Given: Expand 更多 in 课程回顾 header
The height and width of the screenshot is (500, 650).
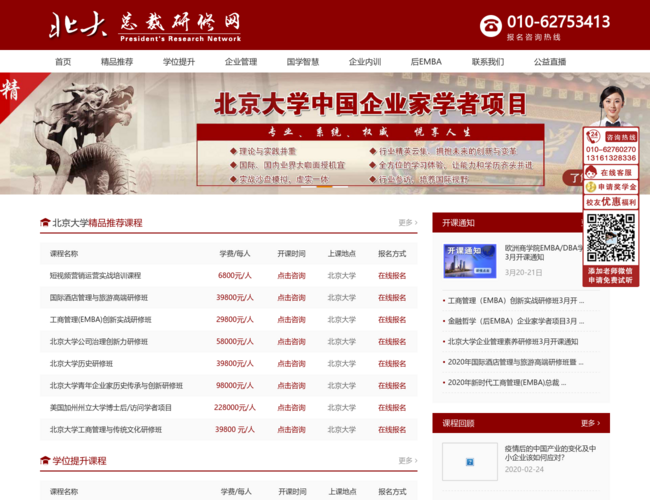Looking at the screenshot, I should pos(590,423).
